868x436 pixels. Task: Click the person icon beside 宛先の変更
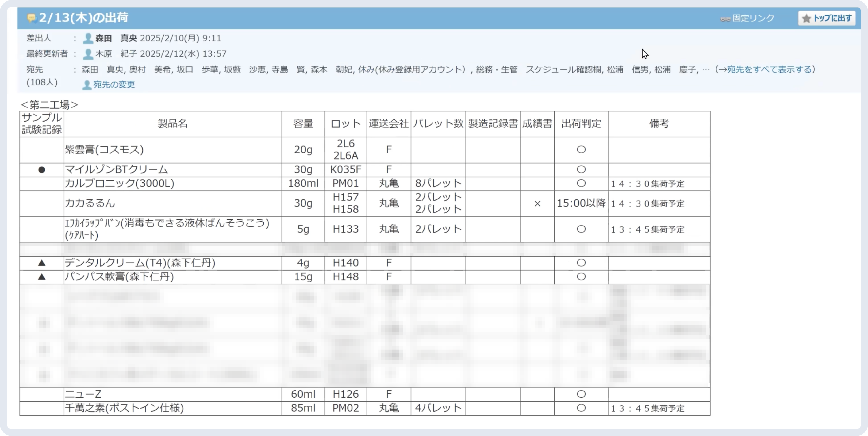(87, 85)
